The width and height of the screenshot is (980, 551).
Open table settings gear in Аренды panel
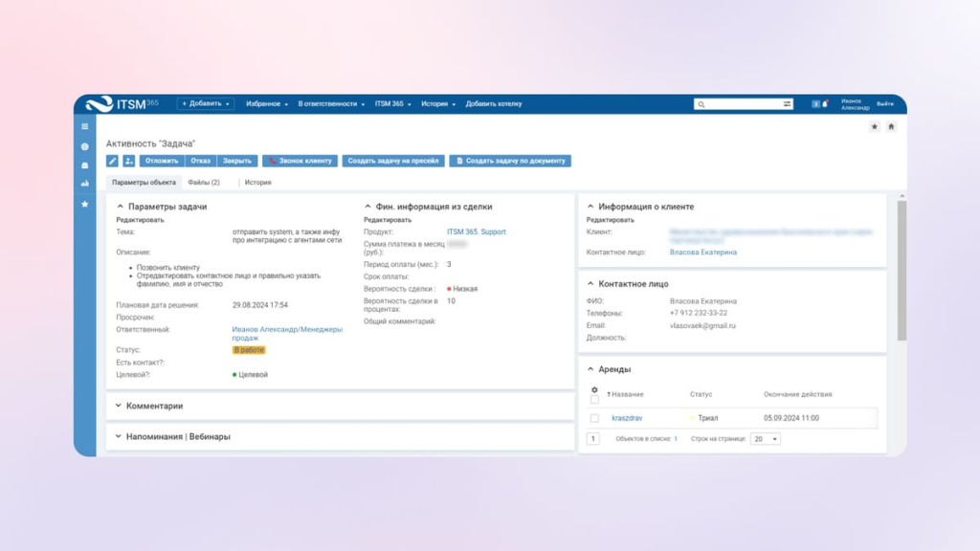coord(594,390)
